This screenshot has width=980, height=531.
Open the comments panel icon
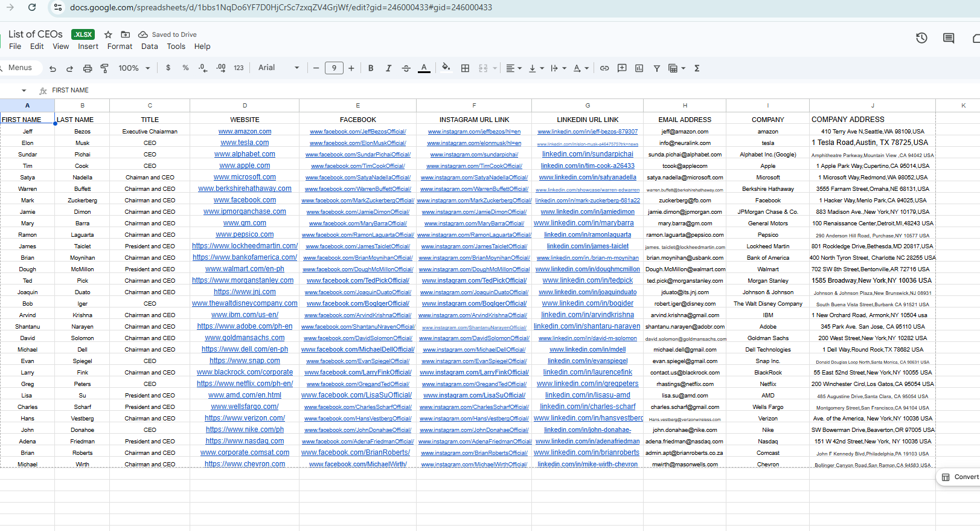(949, 38)
